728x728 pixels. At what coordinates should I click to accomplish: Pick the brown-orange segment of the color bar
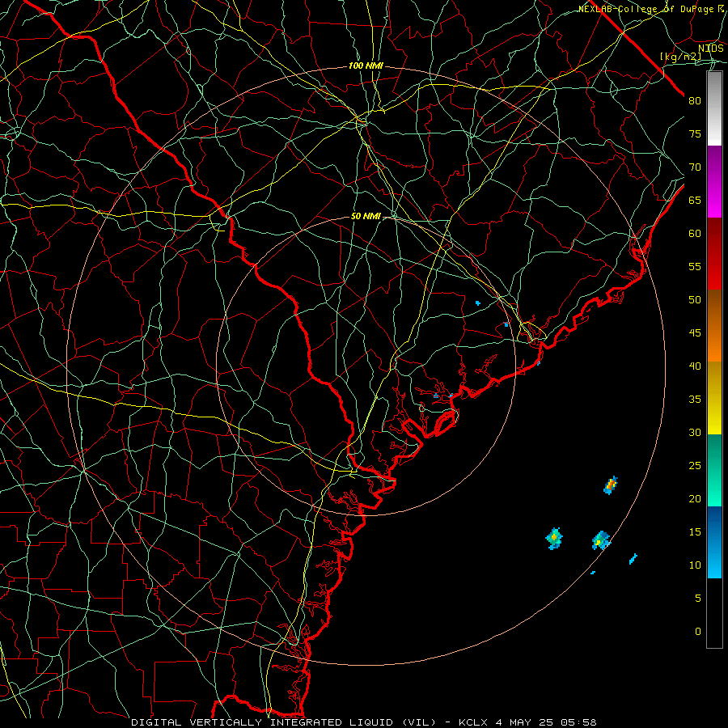coord(714,326)
